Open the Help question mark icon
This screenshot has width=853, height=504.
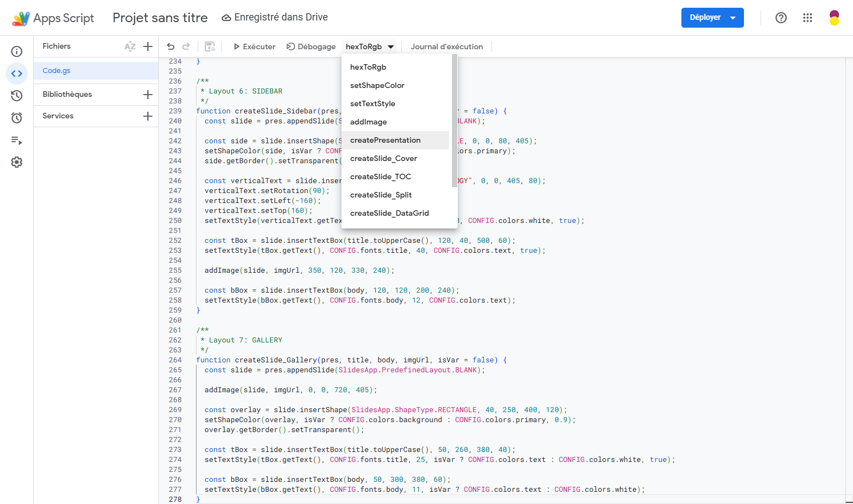pyautogui.click(x=781, y=18)
